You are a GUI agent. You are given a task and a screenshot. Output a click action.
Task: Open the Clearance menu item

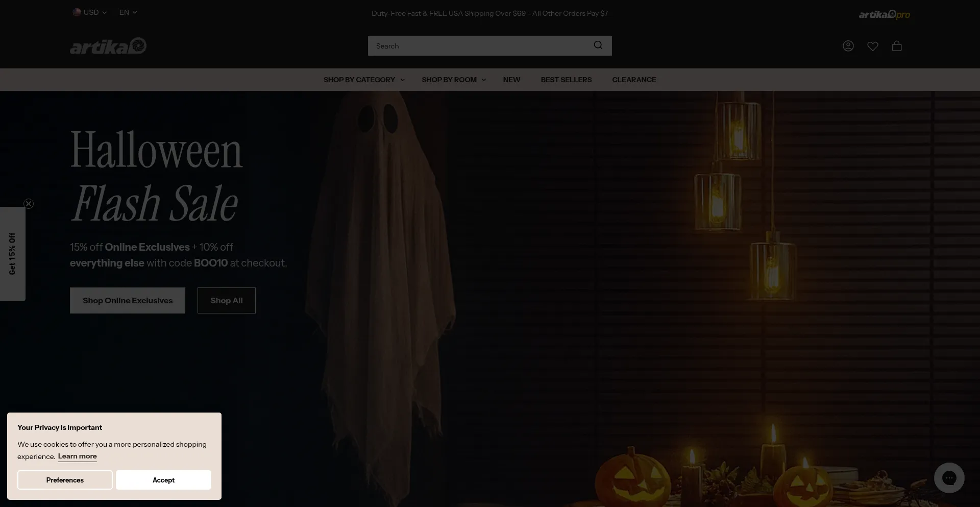pos(634,80)
